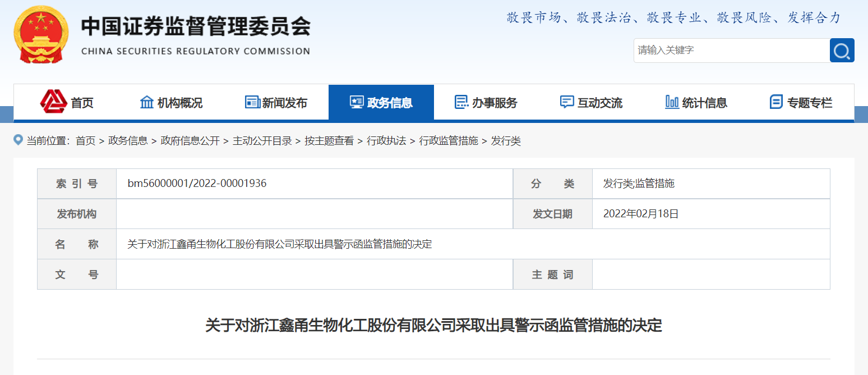868x375 pixels.
Task: Click the document name in the 名称 row
Action: 280,244
